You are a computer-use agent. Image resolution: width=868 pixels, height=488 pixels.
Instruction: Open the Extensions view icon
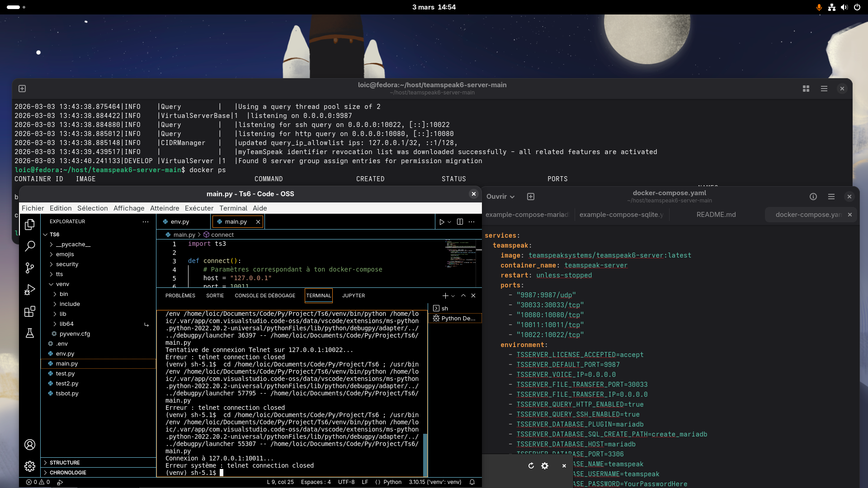coord(30,311)
